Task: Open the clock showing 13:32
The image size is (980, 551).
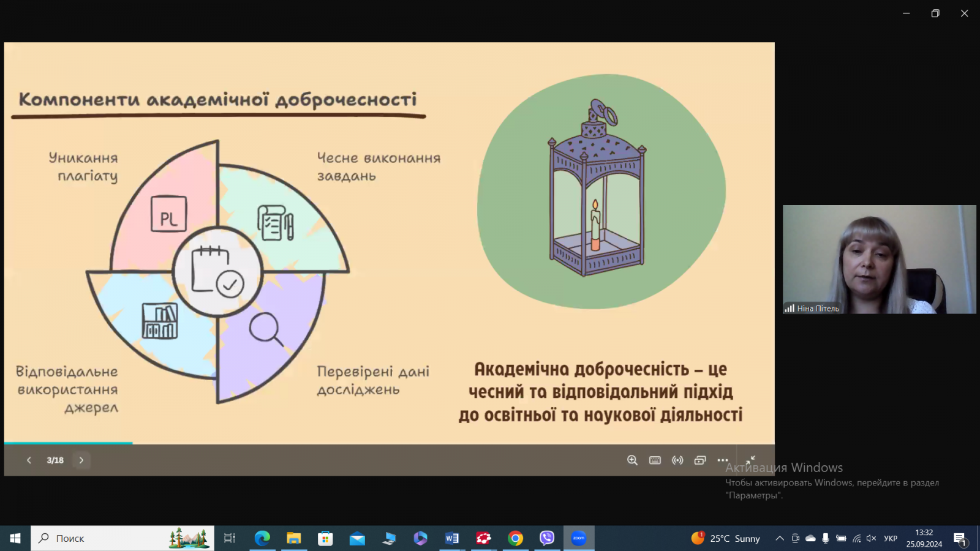Action: click(x=924, y=538)
